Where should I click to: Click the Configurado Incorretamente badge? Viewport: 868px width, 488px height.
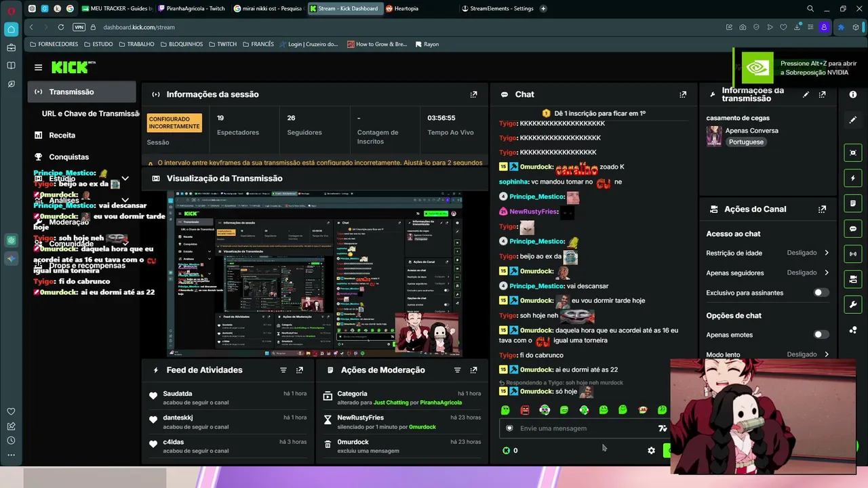[x=174, y=123]
